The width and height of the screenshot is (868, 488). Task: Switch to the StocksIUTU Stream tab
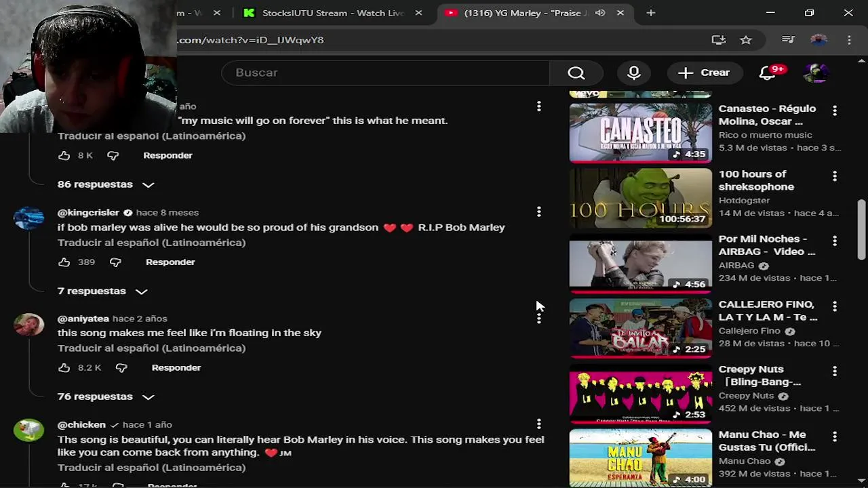[x=332, y=13]
